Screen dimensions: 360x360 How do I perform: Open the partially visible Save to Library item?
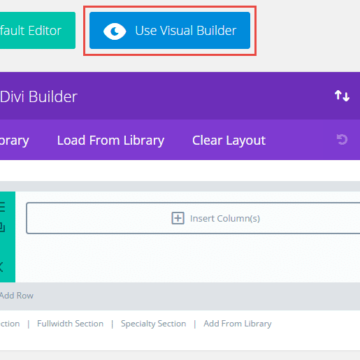[x=14, y=140]
